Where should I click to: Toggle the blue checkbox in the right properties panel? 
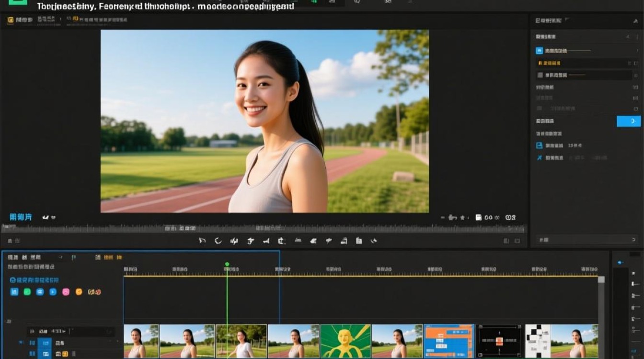[x=539, y=50]
